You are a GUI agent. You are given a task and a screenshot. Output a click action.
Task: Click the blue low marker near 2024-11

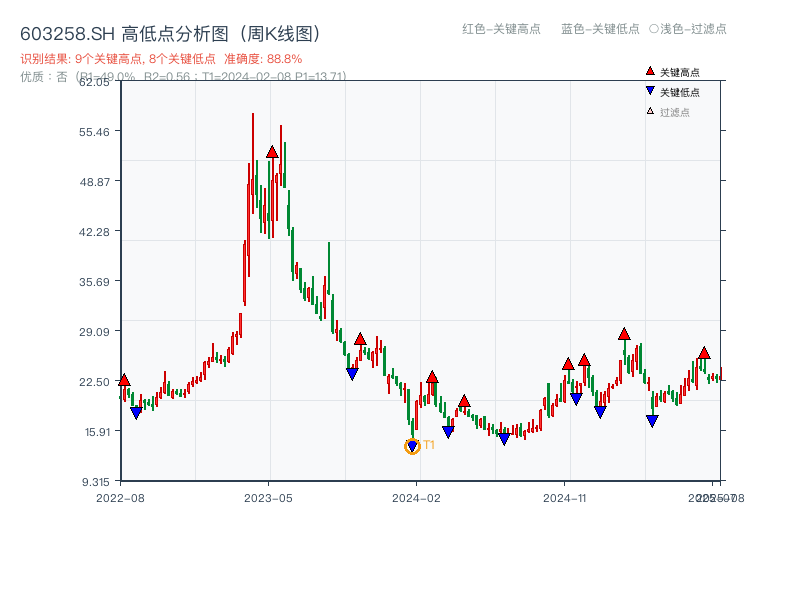tap(575, 400)
